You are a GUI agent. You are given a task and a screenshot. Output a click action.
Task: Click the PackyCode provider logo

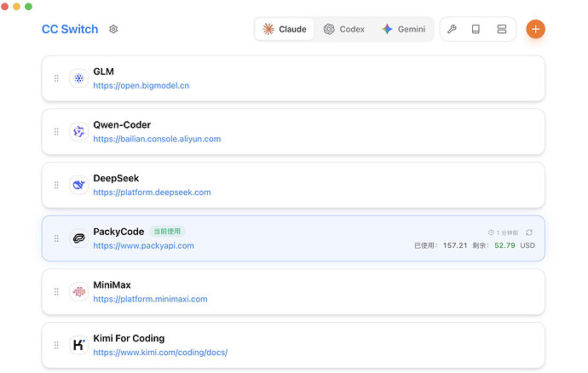tap(78, 238)
